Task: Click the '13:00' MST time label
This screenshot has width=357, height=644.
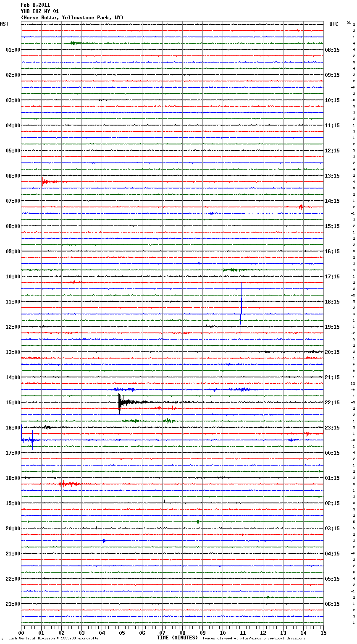Action: pos(13,352)
